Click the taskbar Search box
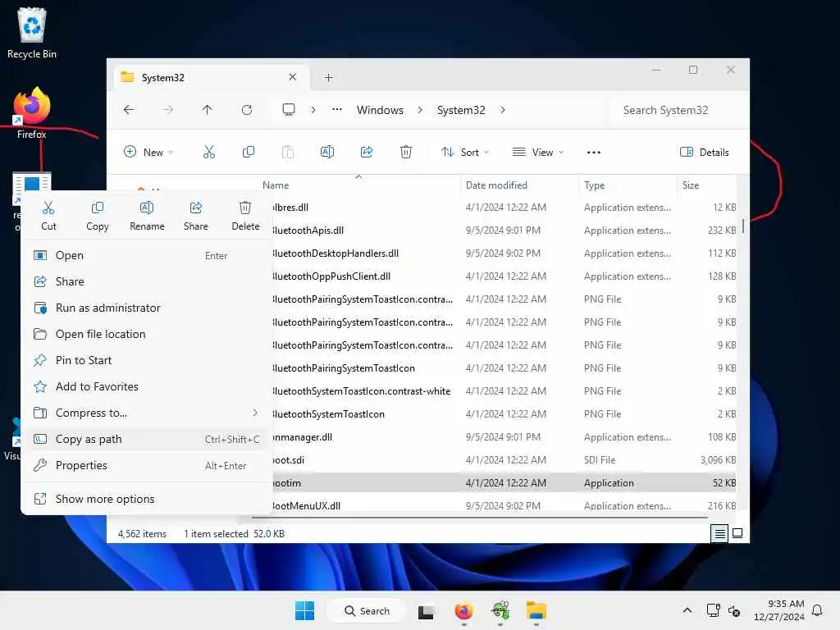Viewport: 840px width, 630px height. point(367,610)
